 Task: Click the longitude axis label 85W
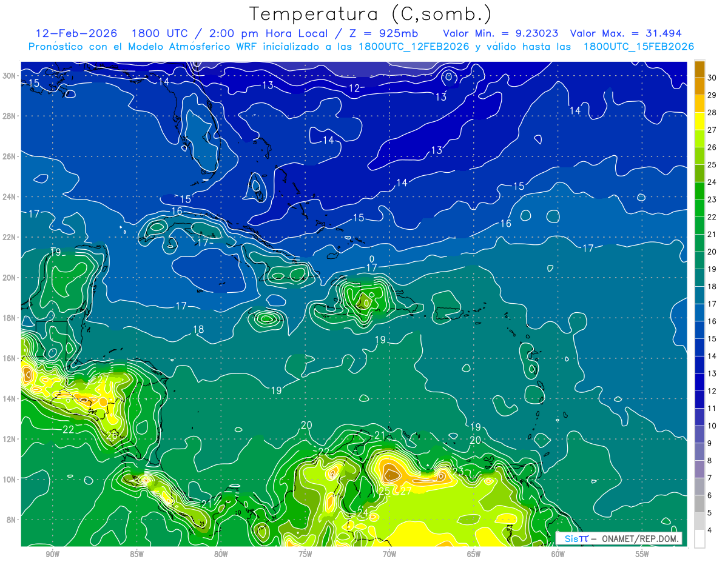click(136, 554)
